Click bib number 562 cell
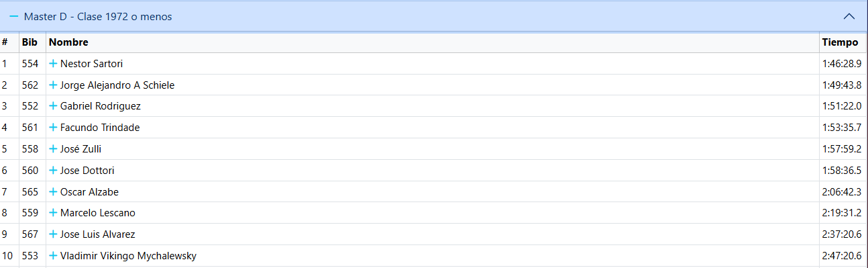Image resolution: width=868 pixels, height=268 pixels. point(30,85)
